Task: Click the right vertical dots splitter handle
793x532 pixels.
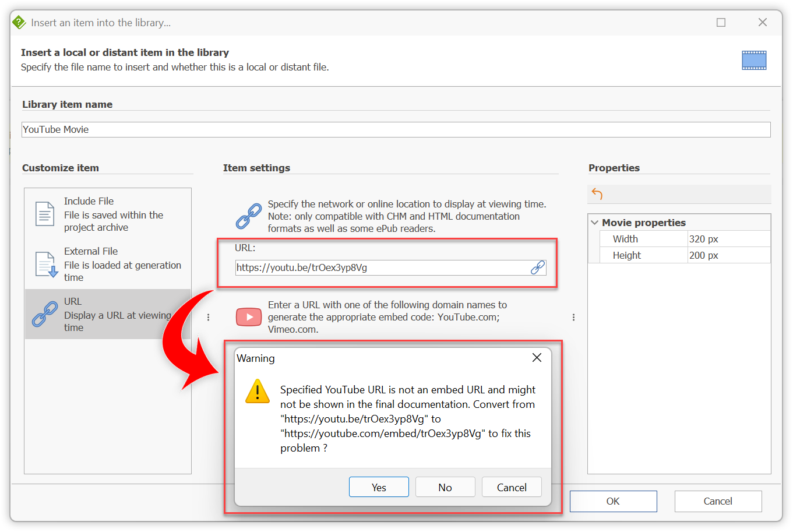Action: [573, 318]
